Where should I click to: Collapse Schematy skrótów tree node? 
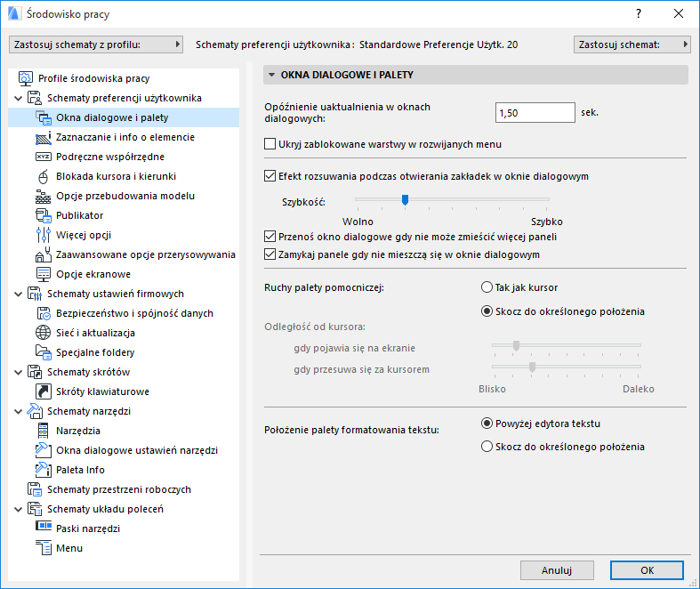pos(19,373)
